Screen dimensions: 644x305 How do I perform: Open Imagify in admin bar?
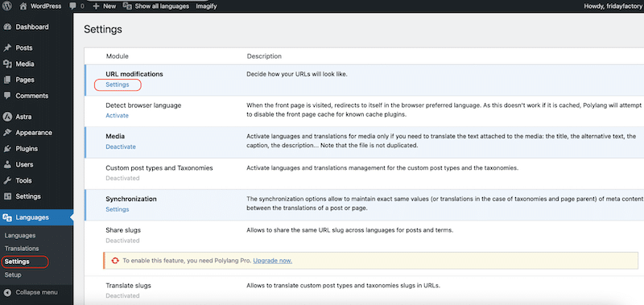pos(206,6)
